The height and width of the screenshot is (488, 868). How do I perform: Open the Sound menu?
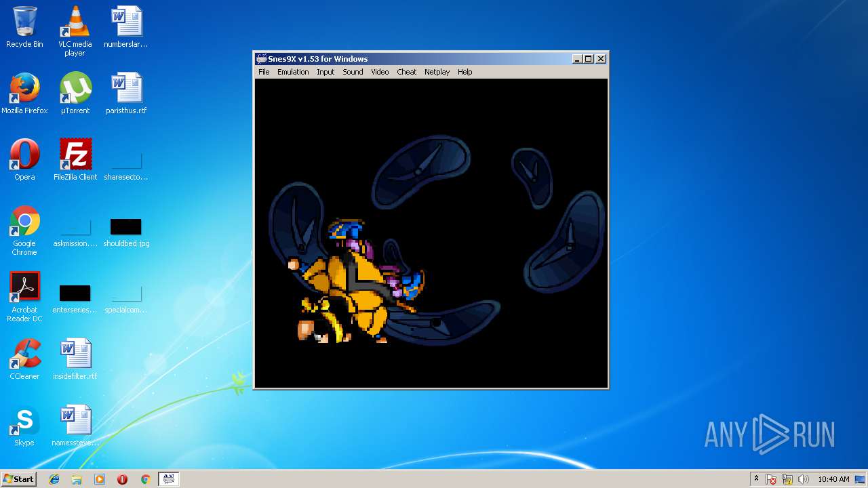[x=353, y=72]
